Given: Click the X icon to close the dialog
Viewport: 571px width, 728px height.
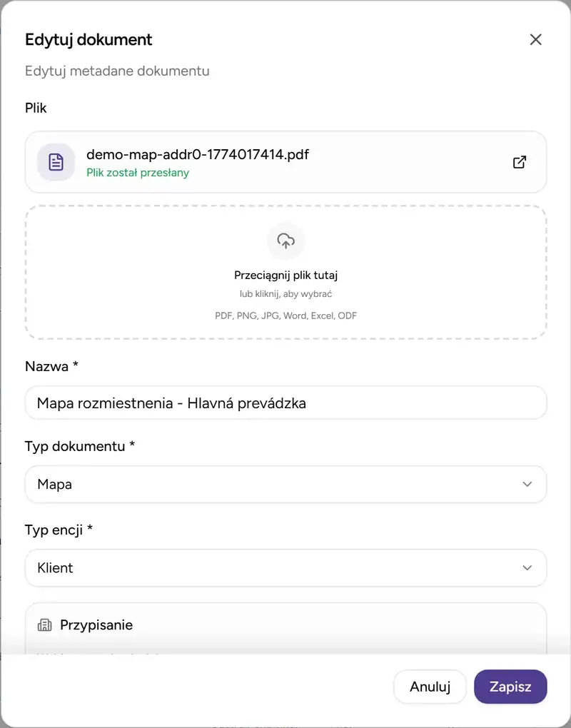Looking at the screenshot, I should pos(536,39).
